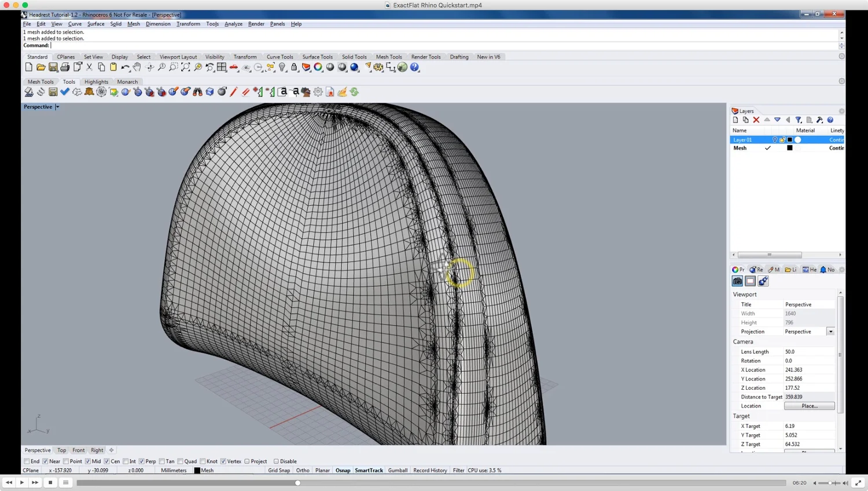The height and width of the screenshot is (491, 868).
Task: Toggle the lightbulb visibility for Layer 01
Action: pos(775,139)
